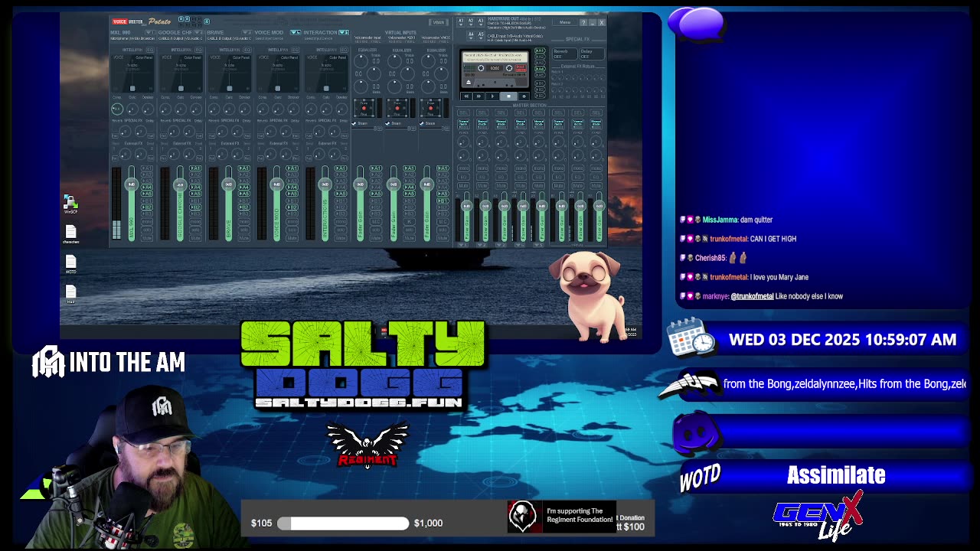The image size is (980, 551).
Task: Click @trunkofmetal mention in chat
Action: point(752,296)
